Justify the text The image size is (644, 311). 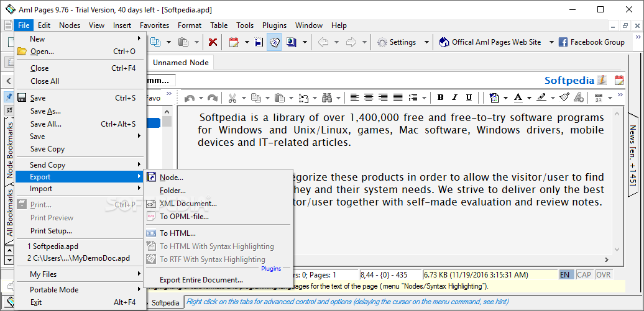pyautogui.click(x=398, y=97)
